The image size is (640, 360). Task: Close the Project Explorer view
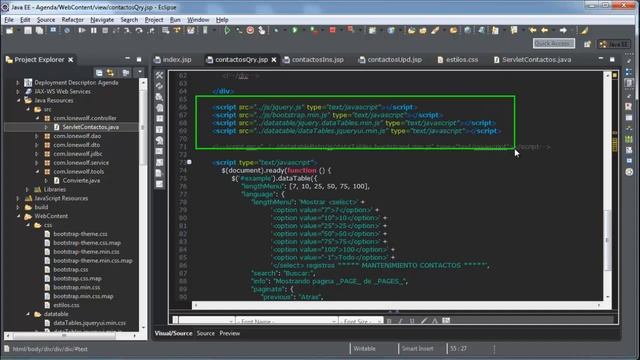[71, 60]
